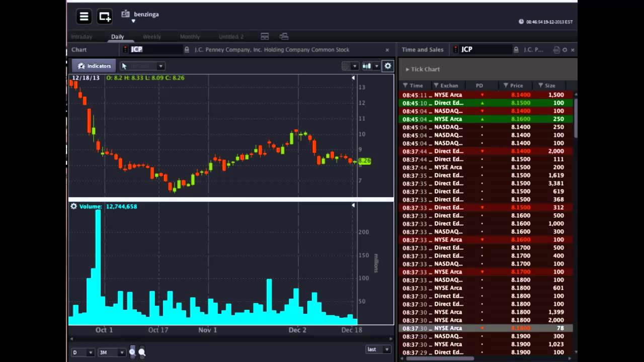
Task: Filter by the Price column
Action: pyautogui.click(x=506, y=85)
